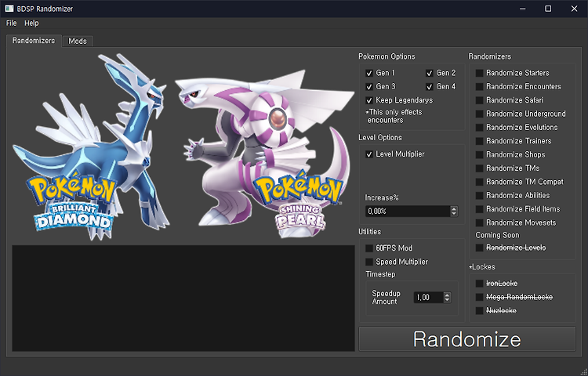This screenshot has height=376, width=588.
Task: Click the BDSP Randomizer title bar icon
Action: point(9,9)
